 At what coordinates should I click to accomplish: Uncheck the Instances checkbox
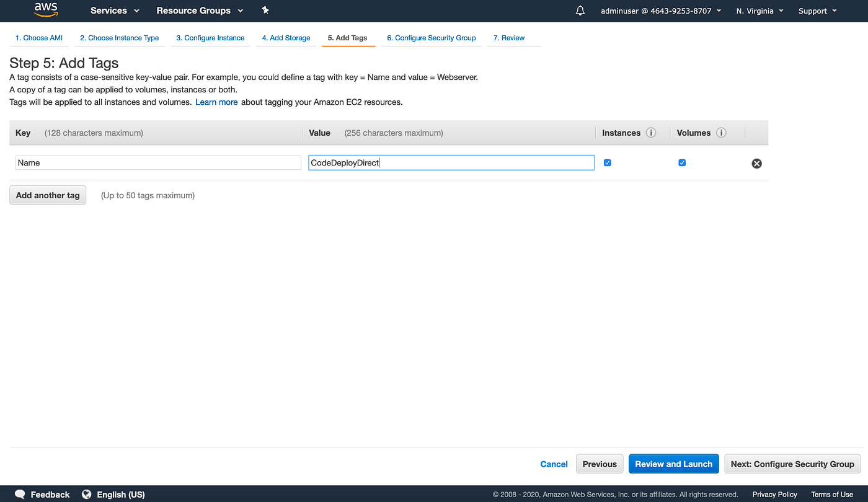click(x=607, y=162)
